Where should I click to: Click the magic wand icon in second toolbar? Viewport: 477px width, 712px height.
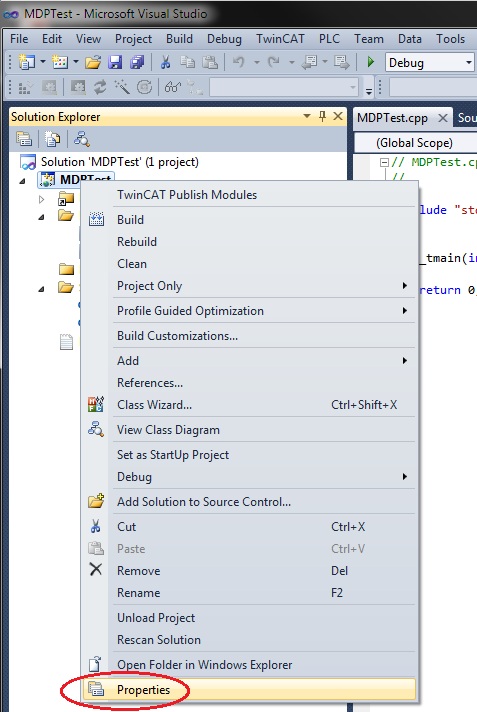(x=122, y=87)
